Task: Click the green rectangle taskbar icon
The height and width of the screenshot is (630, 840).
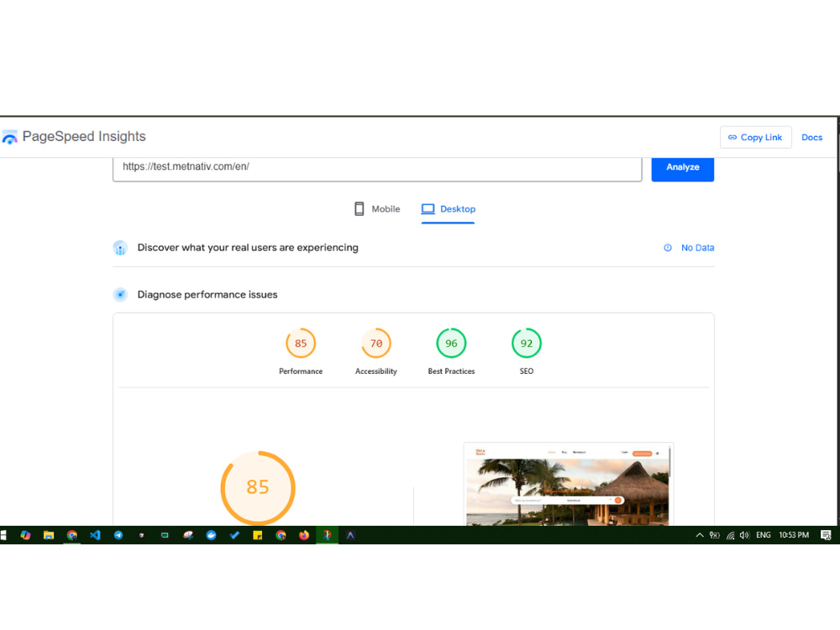Action: (165, 535)
